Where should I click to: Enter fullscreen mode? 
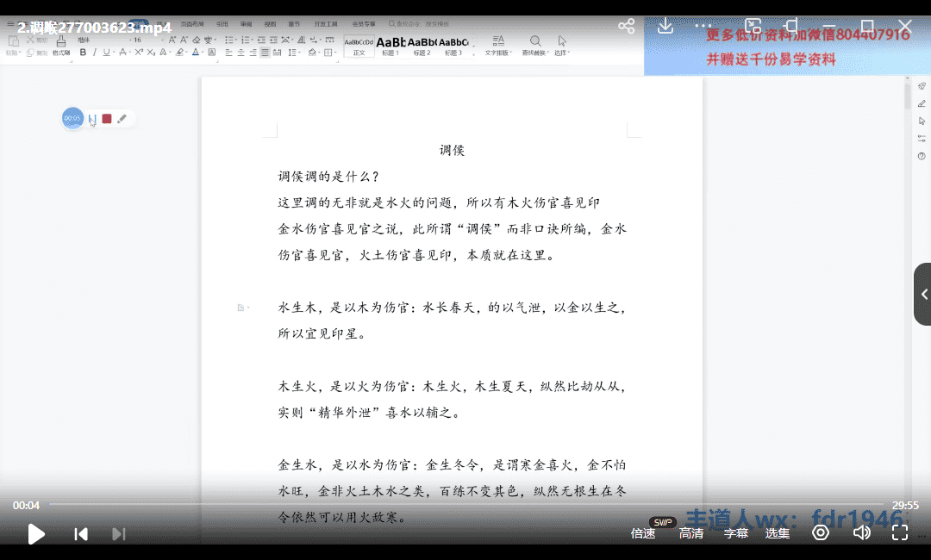[x=899, y=533]
